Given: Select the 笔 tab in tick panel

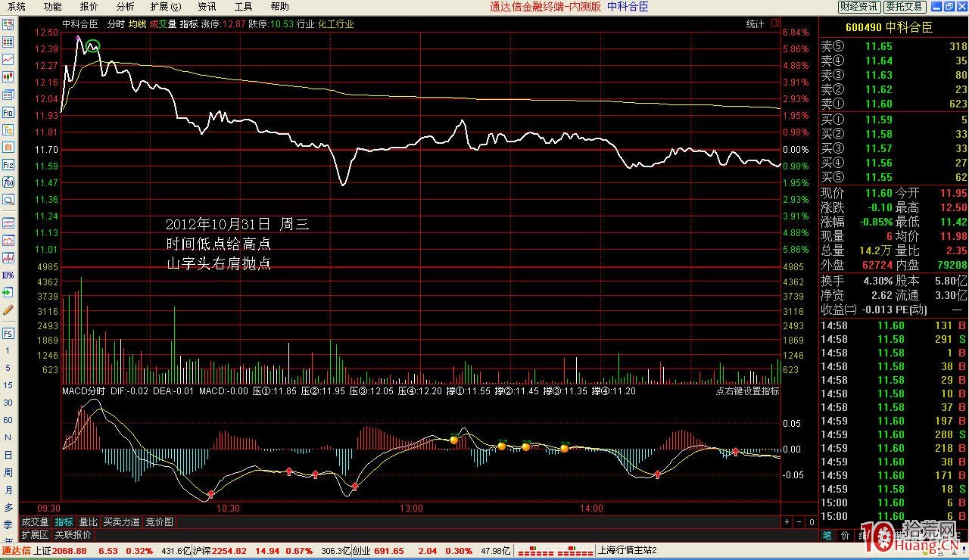Looking at the screenshot, I should tap(827, 535).
